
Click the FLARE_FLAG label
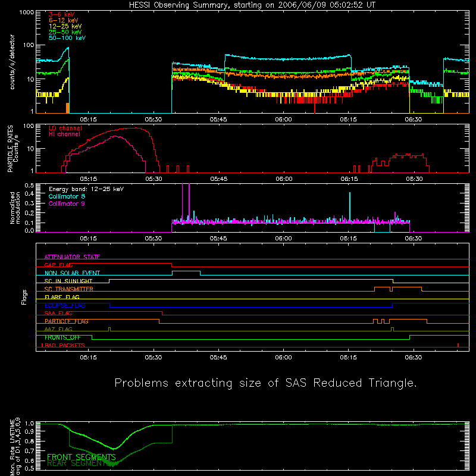62,297
